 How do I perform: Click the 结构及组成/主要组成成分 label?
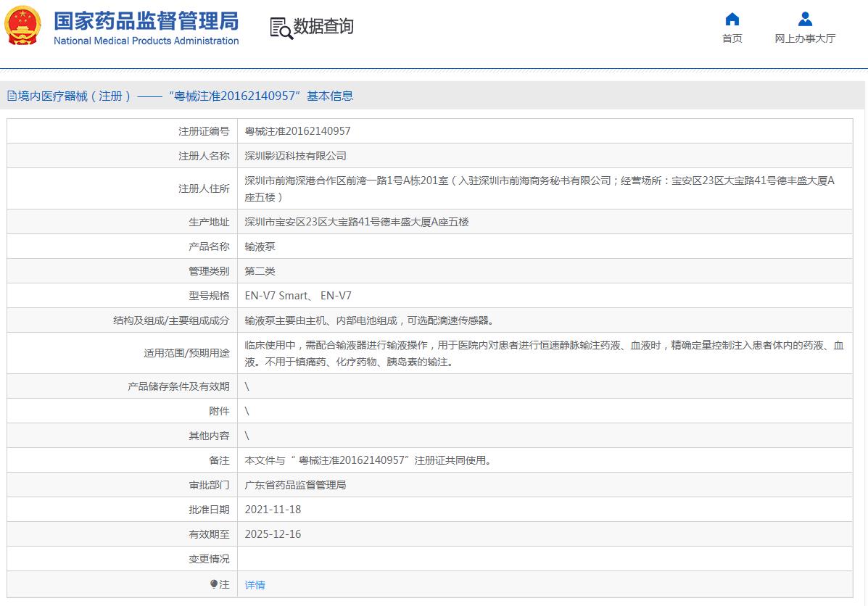click(x=171, y=320)
